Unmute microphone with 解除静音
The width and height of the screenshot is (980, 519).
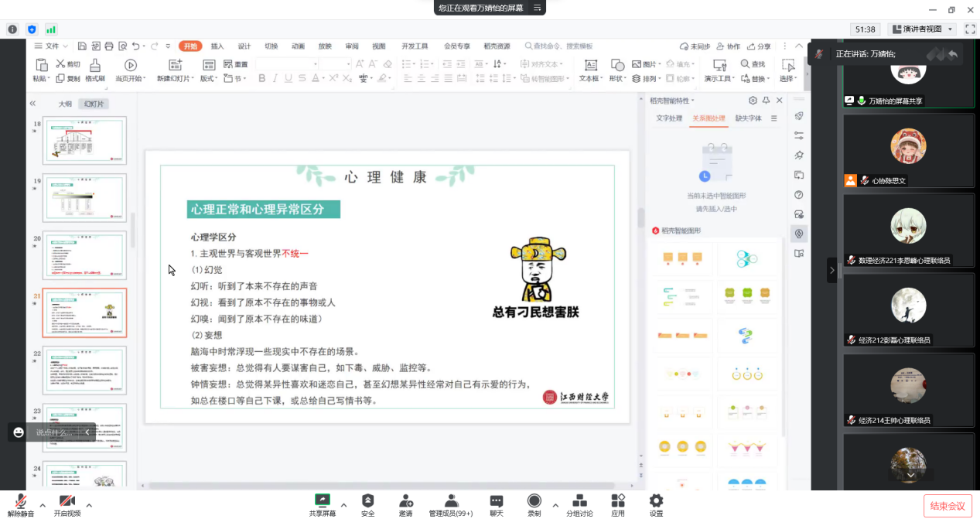[22, 501]
